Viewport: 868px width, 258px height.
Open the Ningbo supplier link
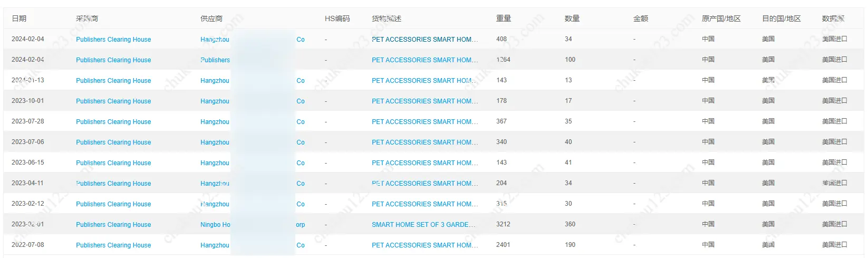[215, 225]
